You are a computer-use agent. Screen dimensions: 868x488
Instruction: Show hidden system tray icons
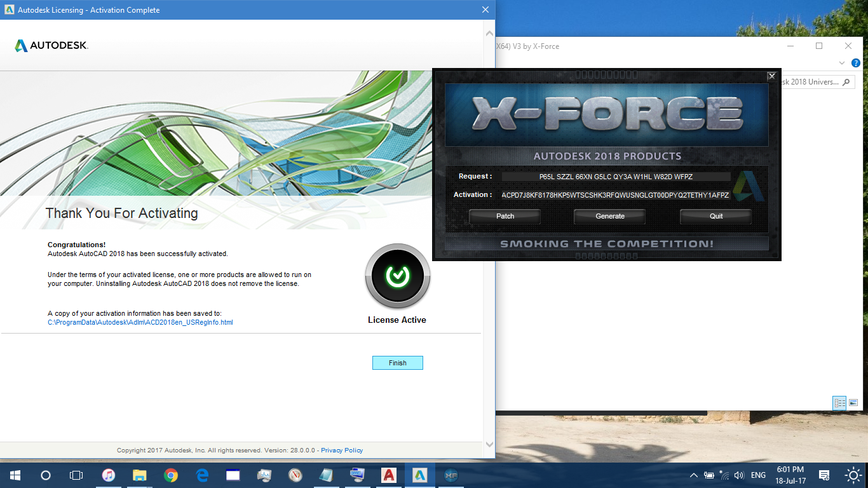click(x=693, y=475)
